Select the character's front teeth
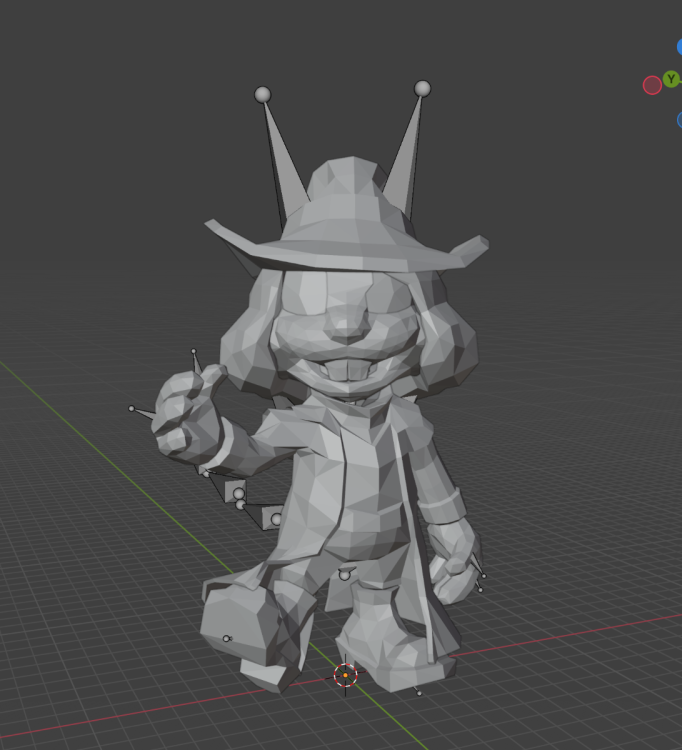The height and width of the screenshot is (750, 682). pos(346,372)
